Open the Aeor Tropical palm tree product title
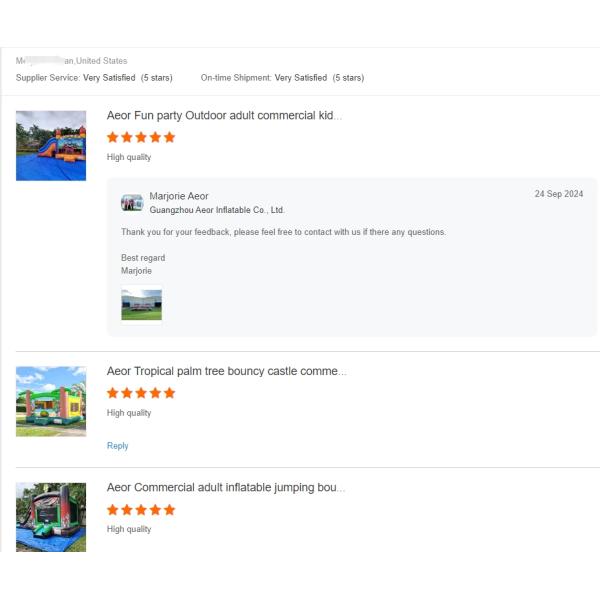 227,371
